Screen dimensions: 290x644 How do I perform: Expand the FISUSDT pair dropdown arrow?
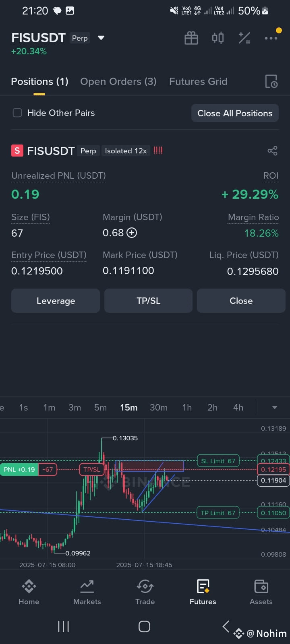tap(101, 38)
